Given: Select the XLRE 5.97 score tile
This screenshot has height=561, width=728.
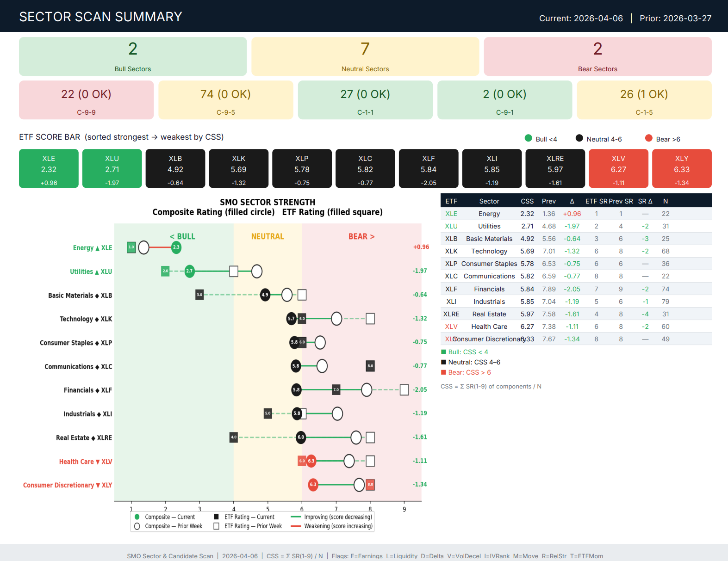Looking at the screenshot, I should (555, 168).
